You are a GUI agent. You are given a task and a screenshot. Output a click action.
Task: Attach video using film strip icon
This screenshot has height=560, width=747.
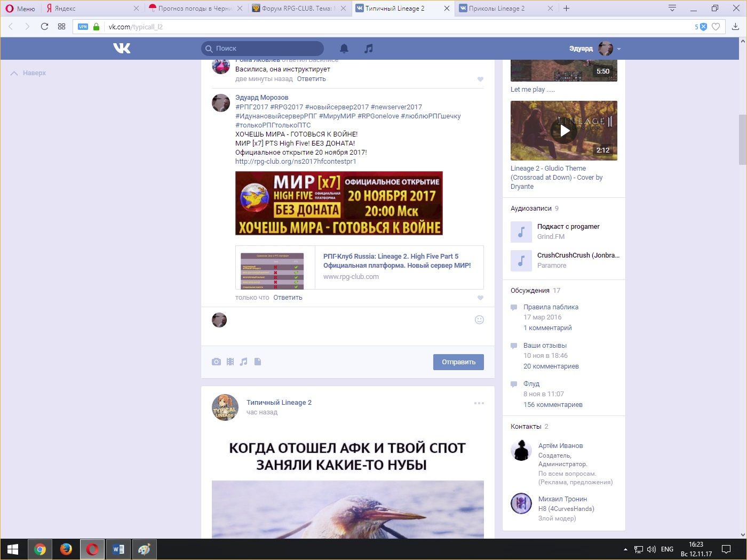(x=230, y=362)
